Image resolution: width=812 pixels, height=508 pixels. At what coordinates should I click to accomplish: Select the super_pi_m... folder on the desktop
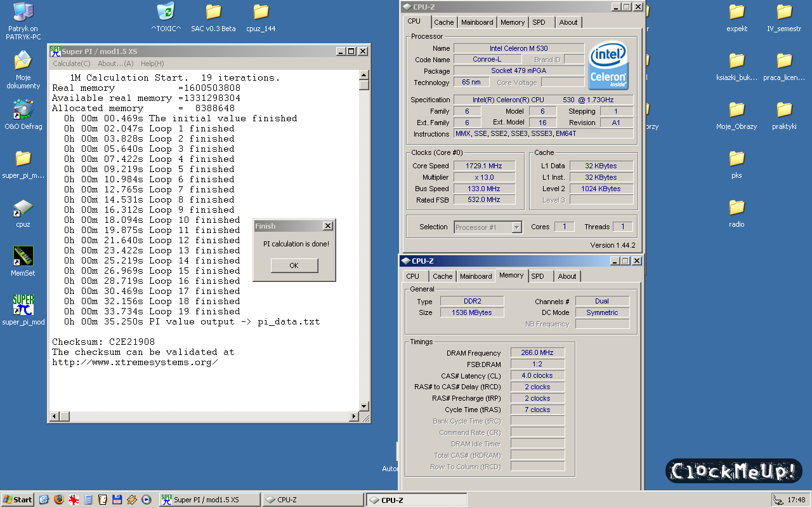[23, 164]
